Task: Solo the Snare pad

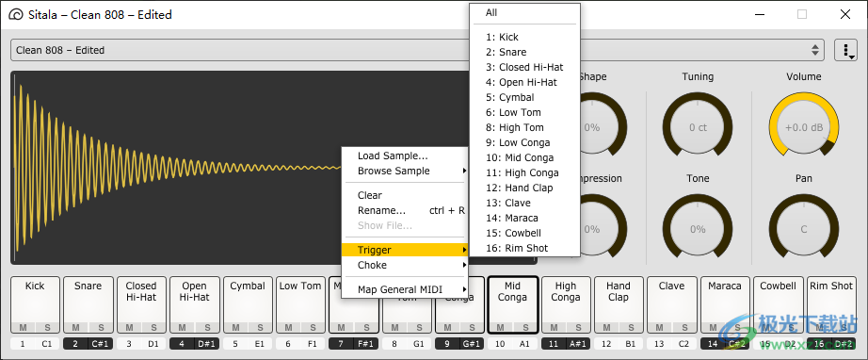Action: [100, 327]
